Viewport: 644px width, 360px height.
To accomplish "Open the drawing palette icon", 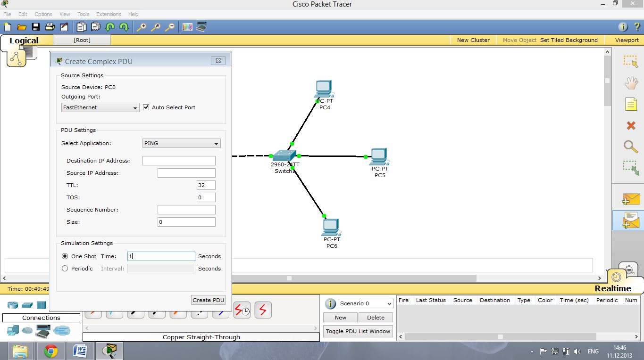I will click(187, 27).
